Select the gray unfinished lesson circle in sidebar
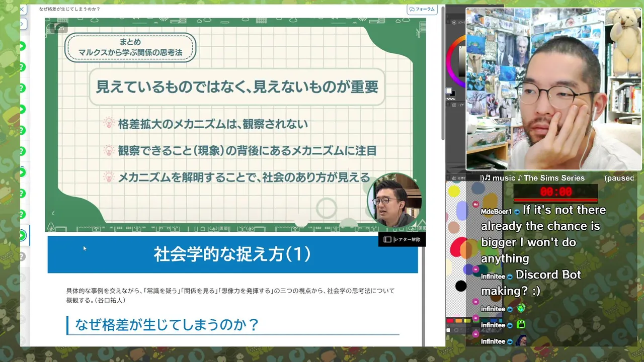Image resolution: width=644 pixels, height=362 pixels. (22, 256)
